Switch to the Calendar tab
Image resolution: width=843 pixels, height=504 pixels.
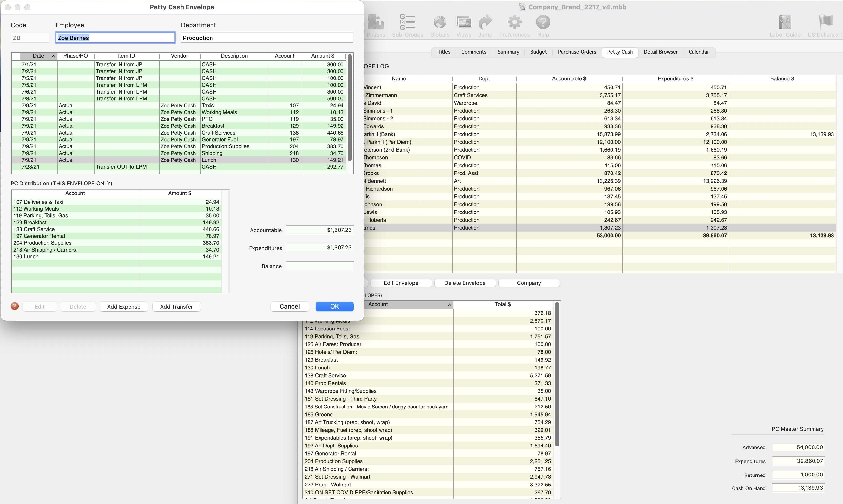coord(699,52)
